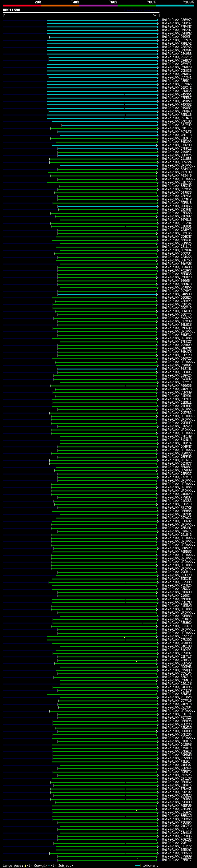The image size is (197, 868).
Task: Select the UniRef100_A1ZFH9 label
Action: [177, 172]
